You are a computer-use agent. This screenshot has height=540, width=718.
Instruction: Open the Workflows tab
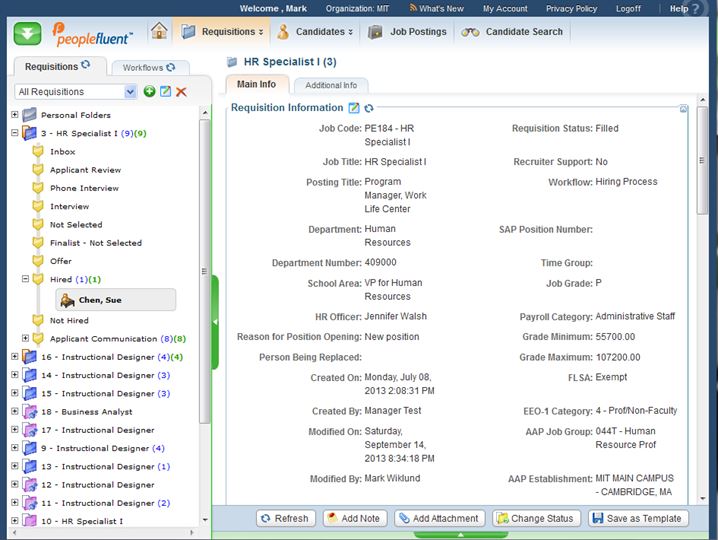[144, 68]
